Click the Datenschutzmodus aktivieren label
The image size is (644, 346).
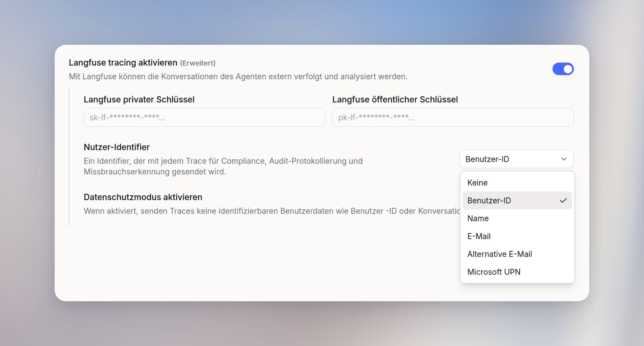pyautogui.click(x=143, y=197)
